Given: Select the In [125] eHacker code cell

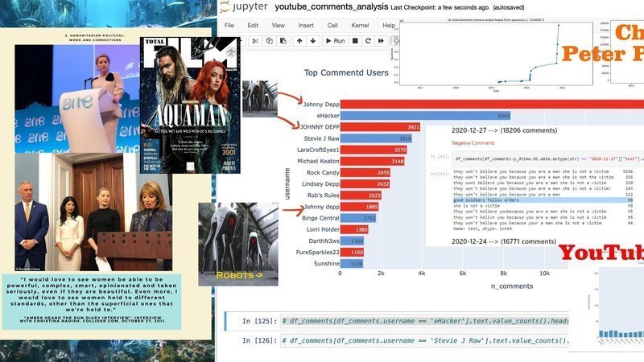Looking at the screenshot, I should tap(419, 321).
